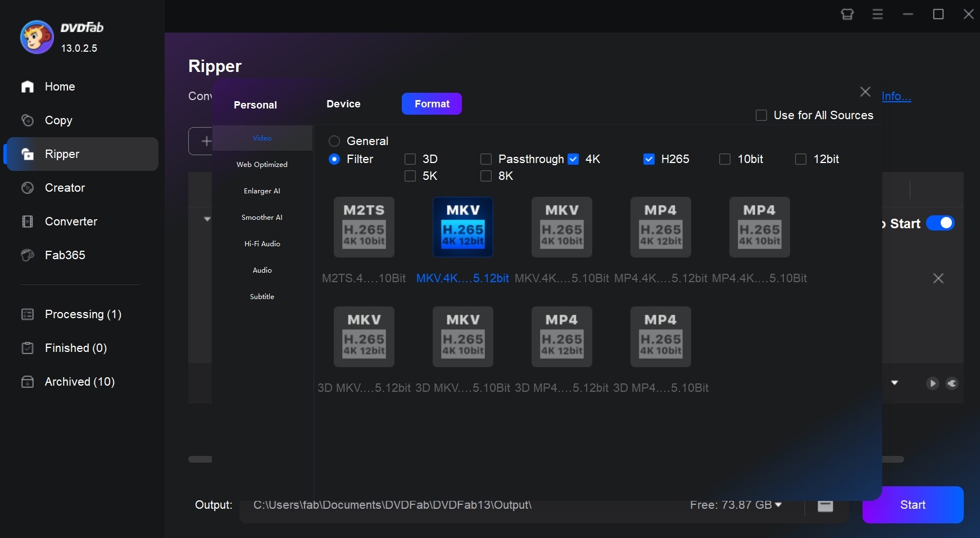The height and width of the screenshot is (538, 980).
Task: Select the MP4 H.265 4K 10bit profile thumbnail
Action: pos(759,227)
